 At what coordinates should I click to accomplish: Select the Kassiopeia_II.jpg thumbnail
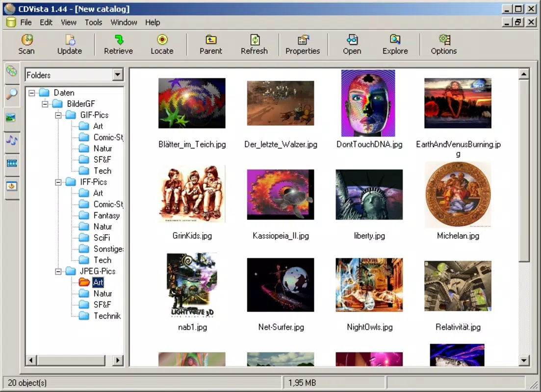[x=281, y=195]
